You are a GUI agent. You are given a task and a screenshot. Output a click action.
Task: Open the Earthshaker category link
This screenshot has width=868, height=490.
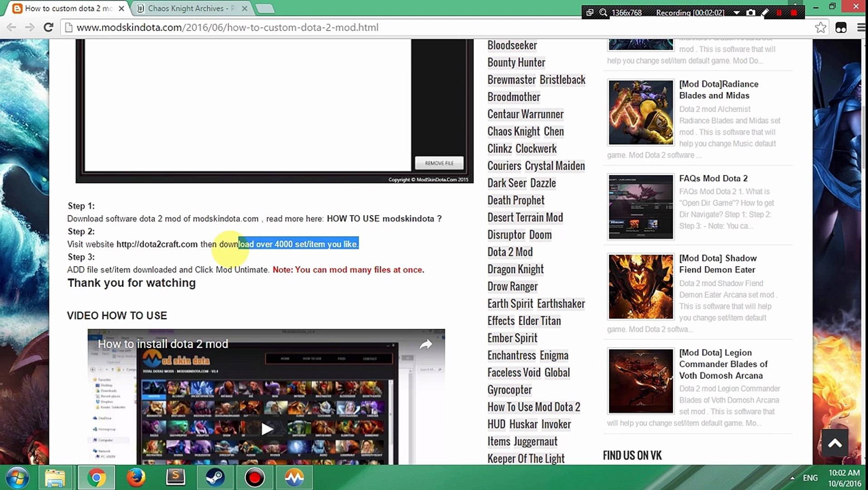pos(561,304)
